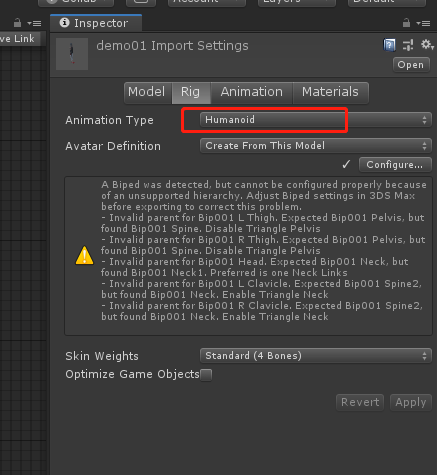Open the left panel options menu icon

34,23
